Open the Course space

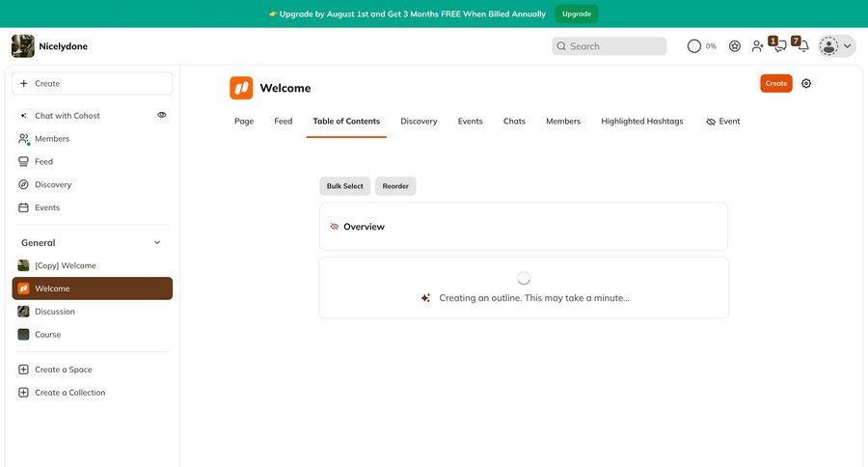pyautogui.click(x=92, y=334)
